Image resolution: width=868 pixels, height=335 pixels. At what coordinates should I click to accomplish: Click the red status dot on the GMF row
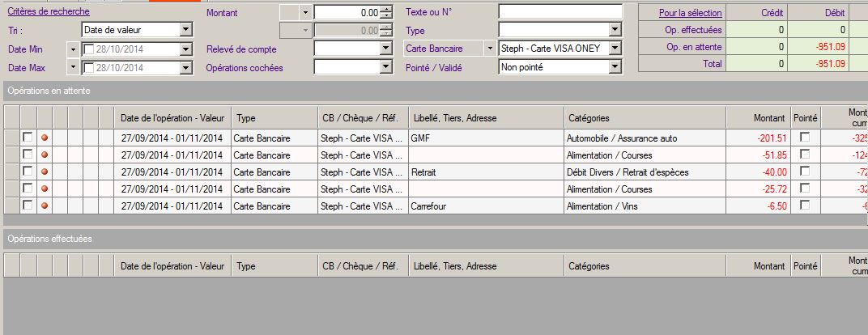(x=45, y=138)
